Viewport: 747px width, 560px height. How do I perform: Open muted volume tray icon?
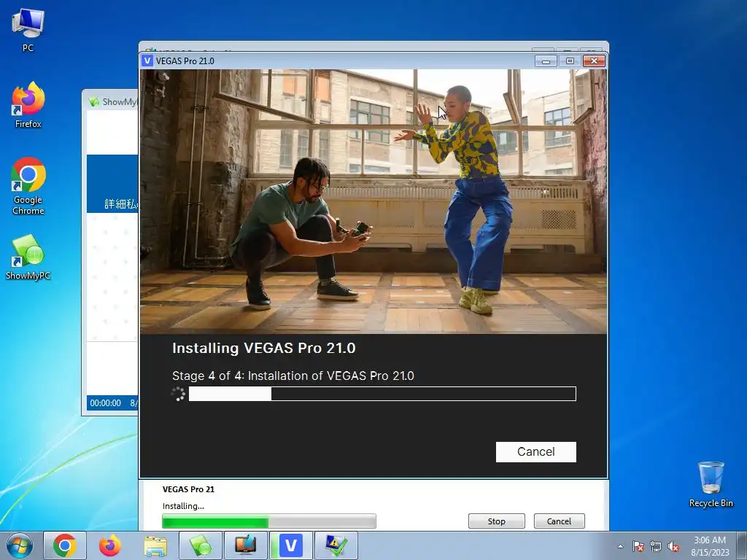tap(673, 546)
